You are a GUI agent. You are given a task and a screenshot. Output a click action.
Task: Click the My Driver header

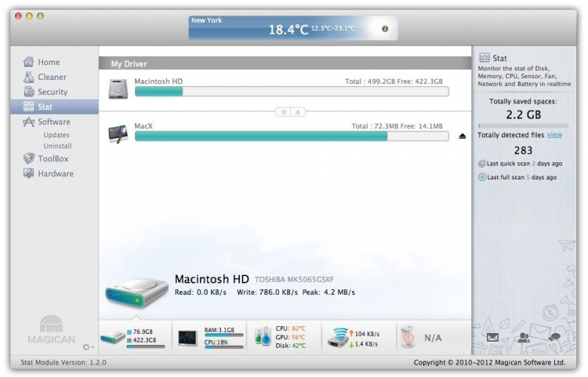click(285, 63)
